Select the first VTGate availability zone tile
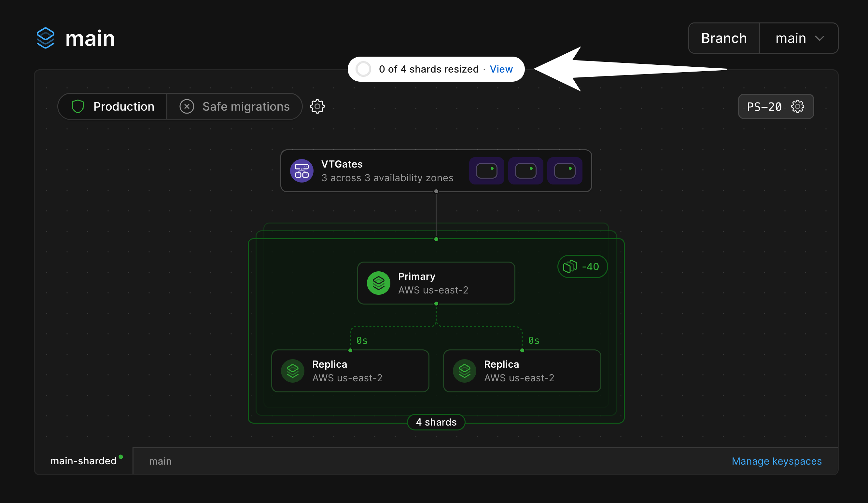Viewport: 868px width, 503px height. pyautogui.click(x=486, y=171)
